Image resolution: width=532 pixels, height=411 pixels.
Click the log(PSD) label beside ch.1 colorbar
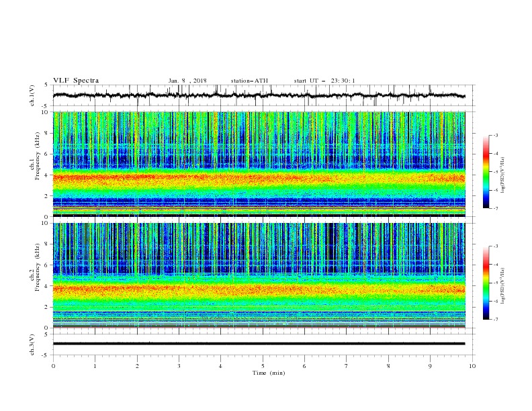[503, 175]
